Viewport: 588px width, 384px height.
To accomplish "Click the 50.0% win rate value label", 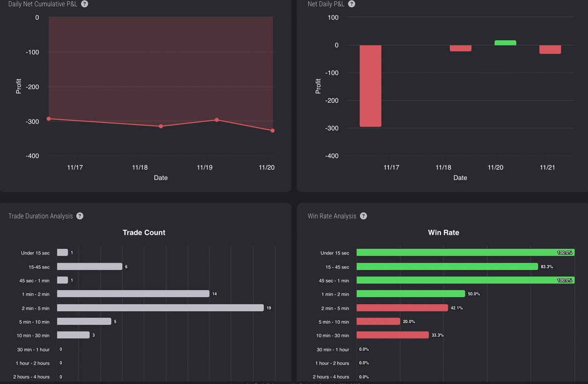I will (x=474, y=294).
